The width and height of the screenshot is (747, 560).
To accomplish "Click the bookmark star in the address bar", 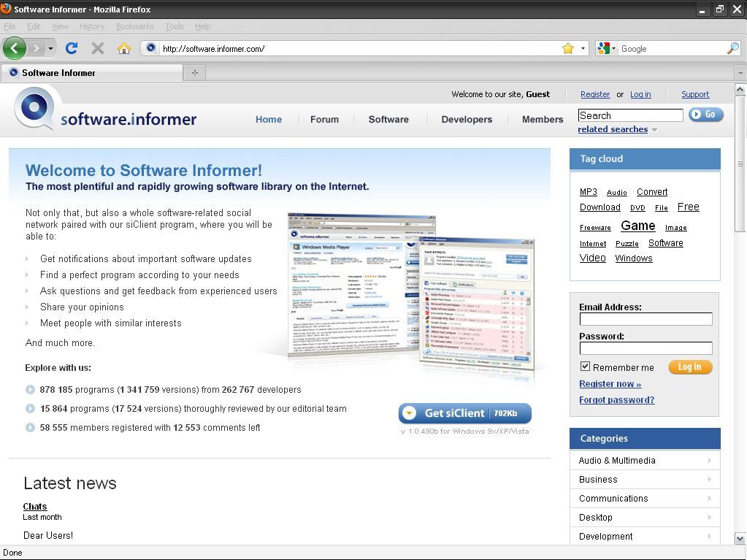I will coord(568,48).
